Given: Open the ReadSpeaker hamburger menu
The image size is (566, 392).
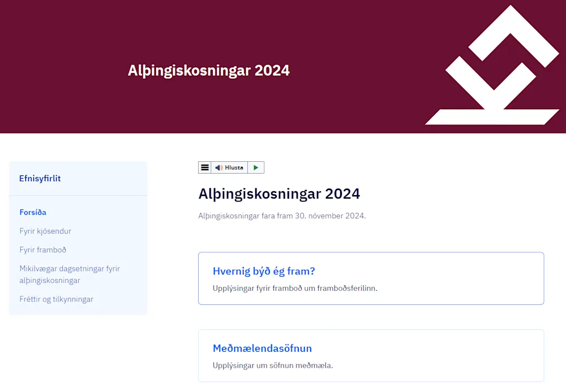Looking at the screenshot, I should (205, 167).
